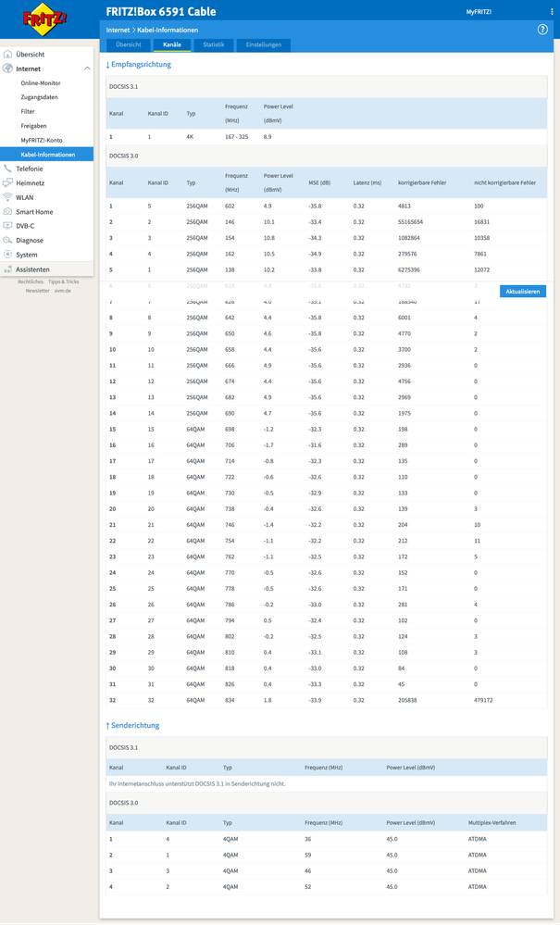Click the nicht korrigierbare Fehler header
This screenshot has width=560, height=925.
coord(504,183)
